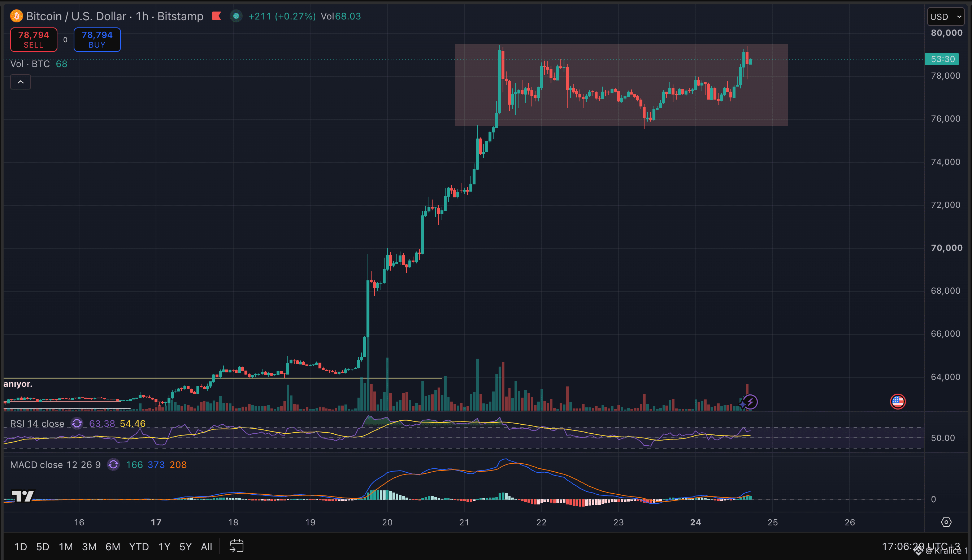Click the 1h interval label in the title

(142, 16)
